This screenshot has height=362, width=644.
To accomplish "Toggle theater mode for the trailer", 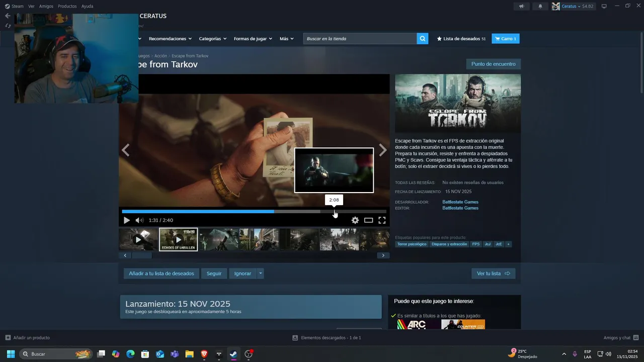I will pyautogui.click(x=369, y=220).
